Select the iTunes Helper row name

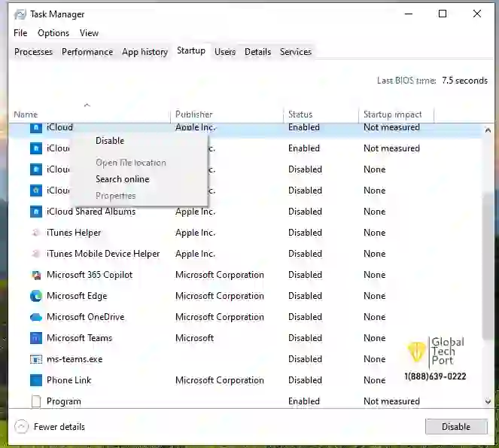click(74, 233)
